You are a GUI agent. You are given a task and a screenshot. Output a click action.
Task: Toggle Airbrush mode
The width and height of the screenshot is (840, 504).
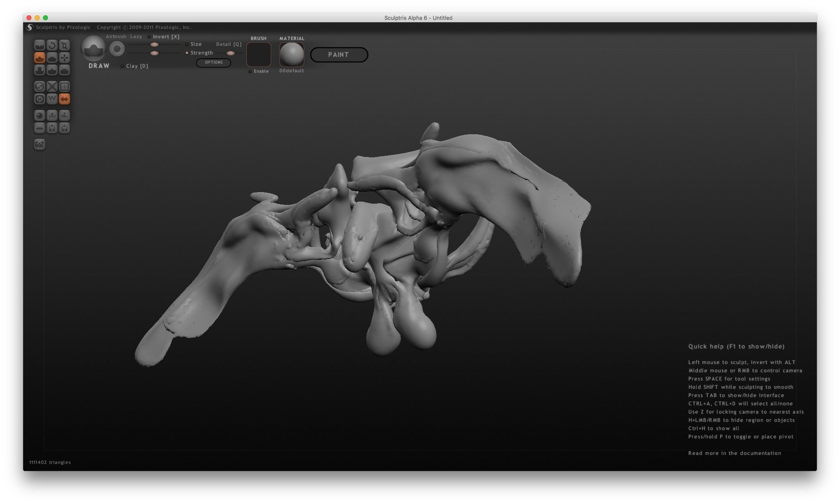(x=116, y=36)
